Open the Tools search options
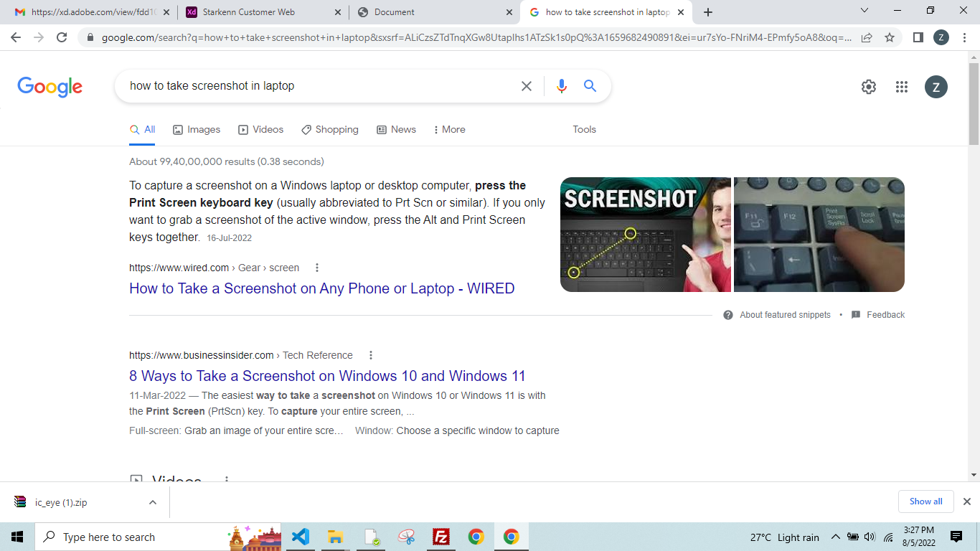The height and width of the screenshot is (551, 980). 584,130
